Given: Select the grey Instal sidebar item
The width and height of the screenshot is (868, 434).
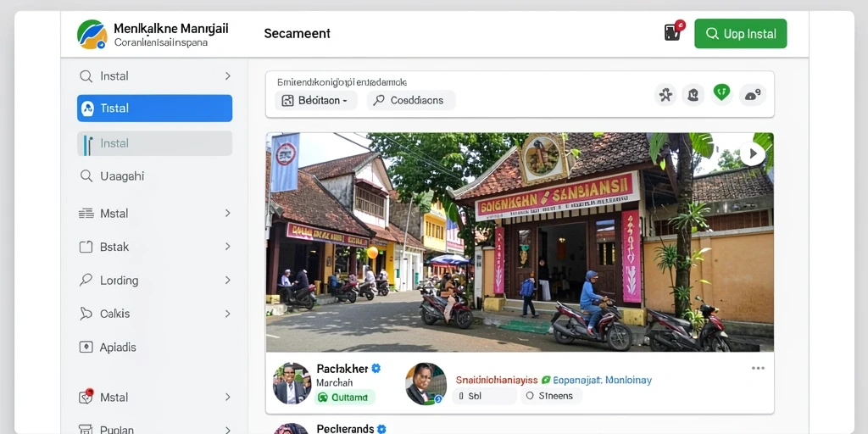Looking at the screenshot, I should pos(154,143).
